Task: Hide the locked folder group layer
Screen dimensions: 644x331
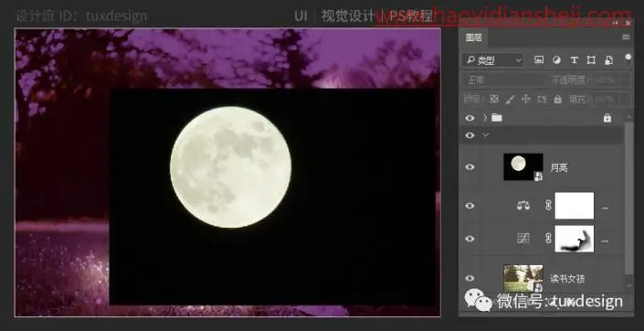Action: click(x=470, y=118)
